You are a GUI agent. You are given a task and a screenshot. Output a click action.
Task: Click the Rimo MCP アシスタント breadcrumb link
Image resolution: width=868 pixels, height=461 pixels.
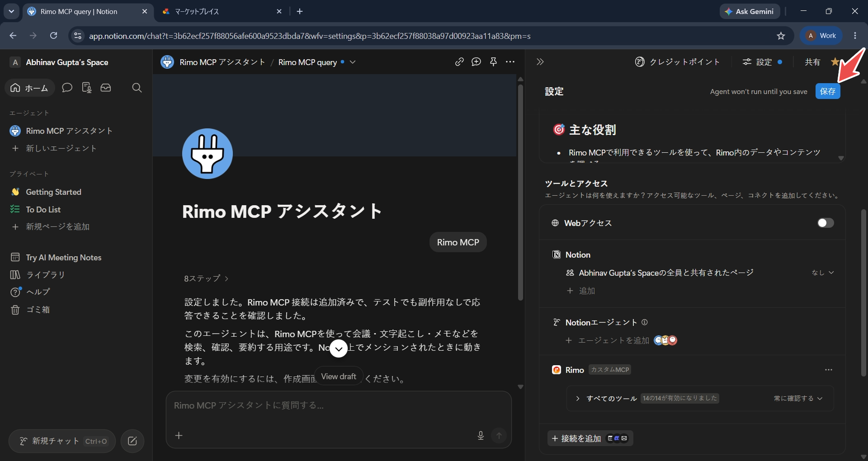coord(222,62)
